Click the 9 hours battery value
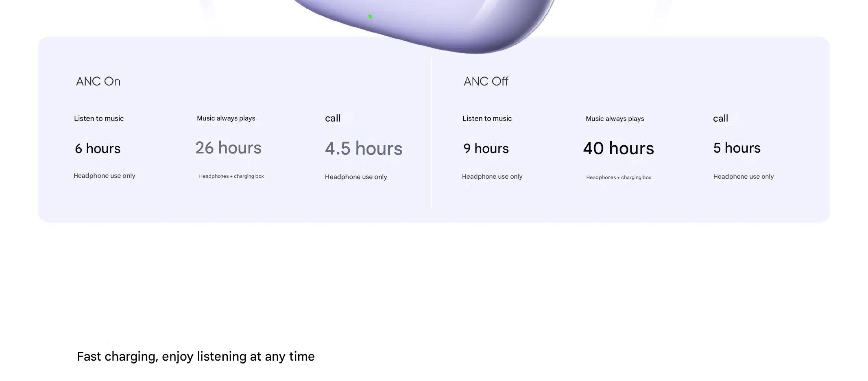This screenshot has width=868, height=381. point(486,149)
